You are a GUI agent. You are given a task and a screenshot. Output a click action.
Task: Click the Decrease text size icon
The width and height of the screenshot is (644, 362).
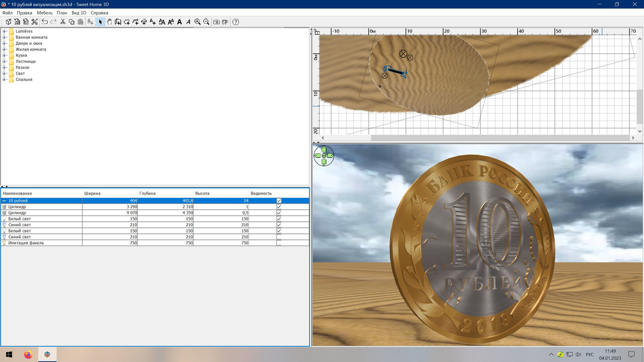click(171, 22)
